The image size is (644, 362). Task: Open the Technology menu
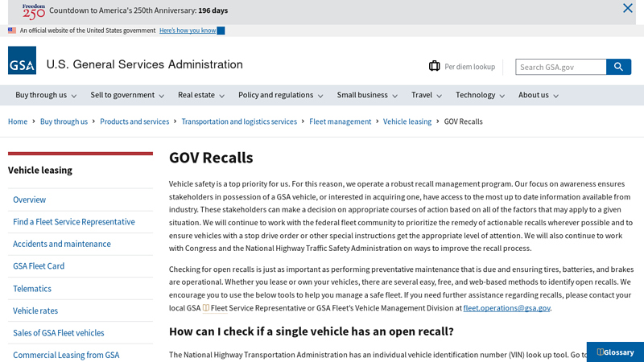pyautogui.click(x=475, y=95)
